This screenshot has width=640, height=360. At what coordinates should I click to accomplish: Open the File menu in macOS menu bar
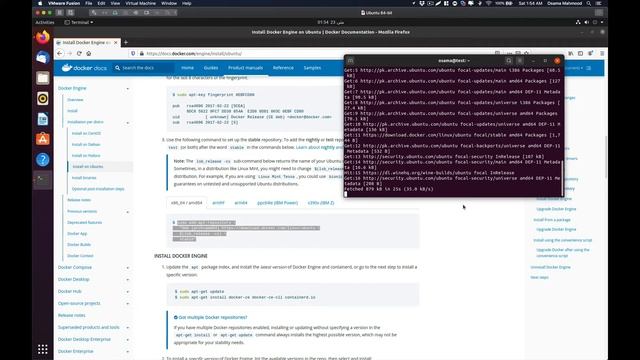coord(89,3)
